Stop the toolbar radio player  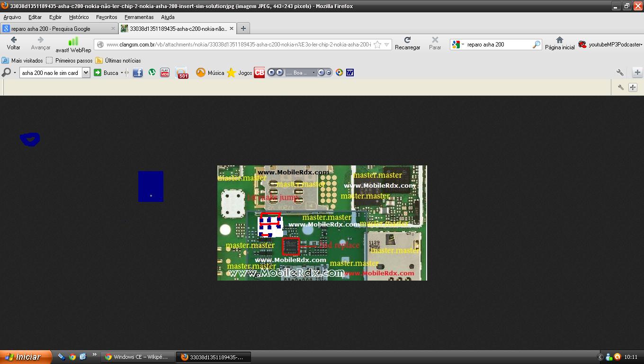[x=272, y=73]
